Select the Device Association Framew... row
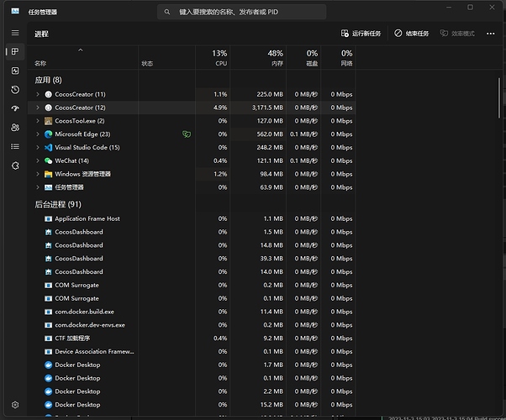Screen dimensions: 506x420 point(192,352)
